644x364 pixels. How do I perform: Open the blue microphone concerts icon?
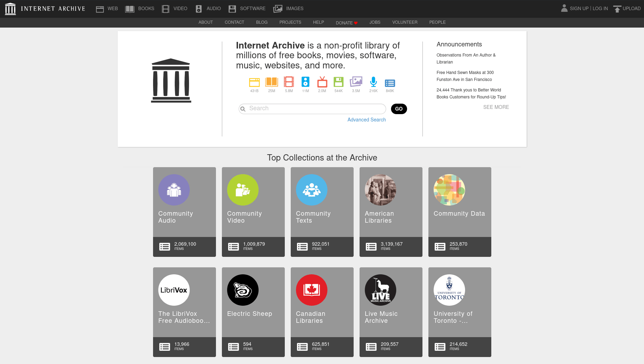pos(373,82)
